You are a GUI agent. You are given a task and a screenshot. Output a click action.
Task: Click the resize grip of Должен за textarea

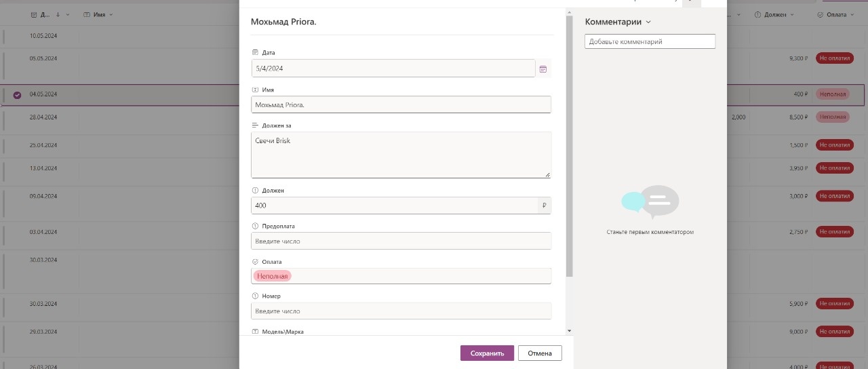(x=547, y=174)
